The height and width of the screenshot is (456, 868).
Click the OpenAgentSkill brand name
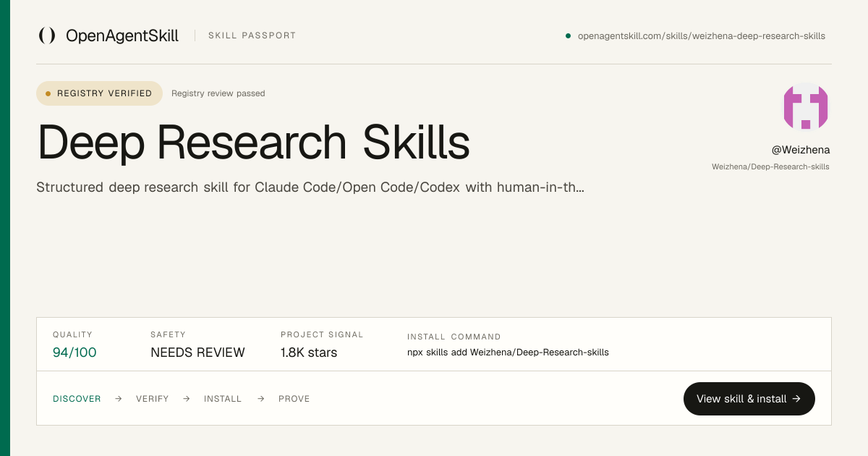point(122,35)
